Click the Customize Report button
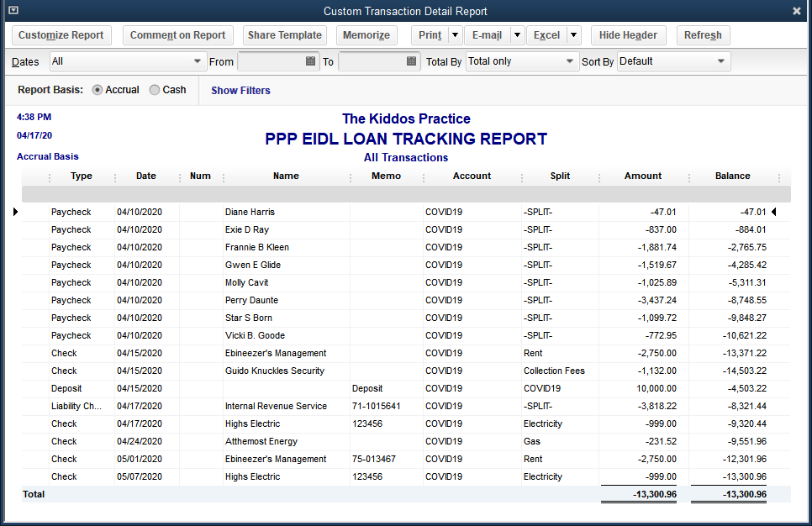This screenshot has width=812, height=526. (x=61, y=35)
